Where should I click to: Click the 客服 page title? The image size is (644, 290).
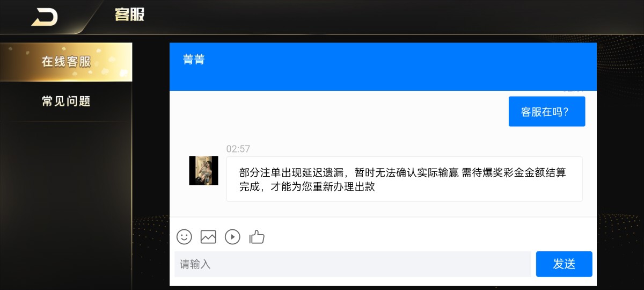coord(129,15)
